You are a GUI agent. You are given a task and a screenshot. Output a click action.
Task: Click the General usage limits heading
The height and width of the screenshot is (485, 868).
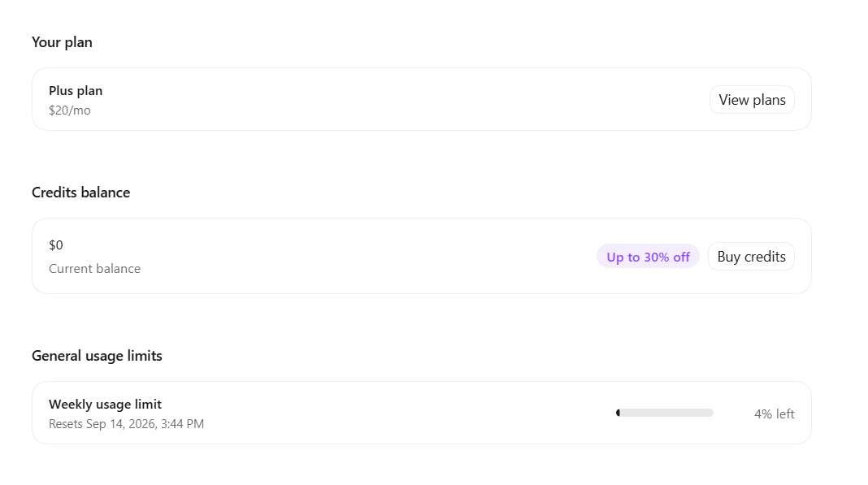pyautogui.click(x=97, y=356)
